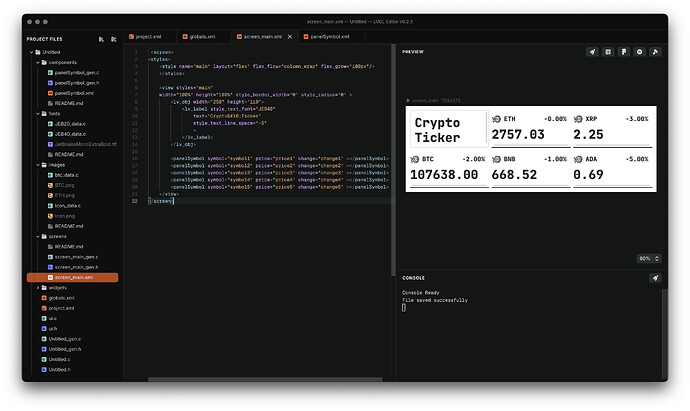Open Untitled_gen.c in the file tree
Image resolution: width=690 pixels, height=411 pixels.
point(64,339)
